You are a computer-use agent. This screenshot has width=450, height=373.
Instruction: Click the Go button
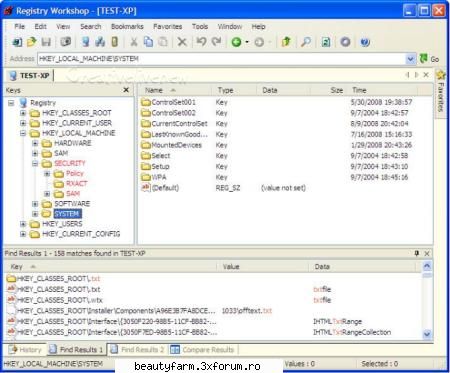point(429,59)
